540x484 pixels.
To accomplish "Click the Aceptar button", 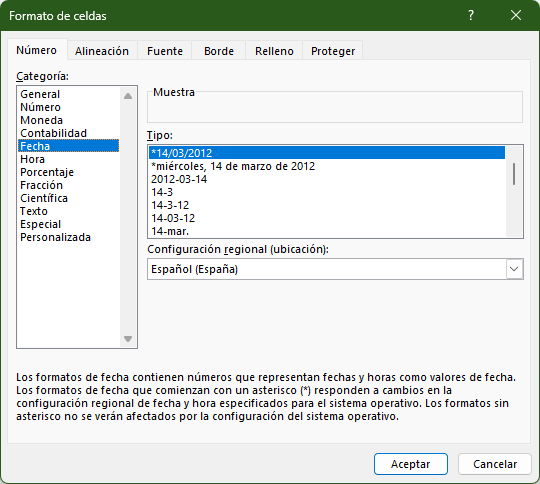I will 411,464.
